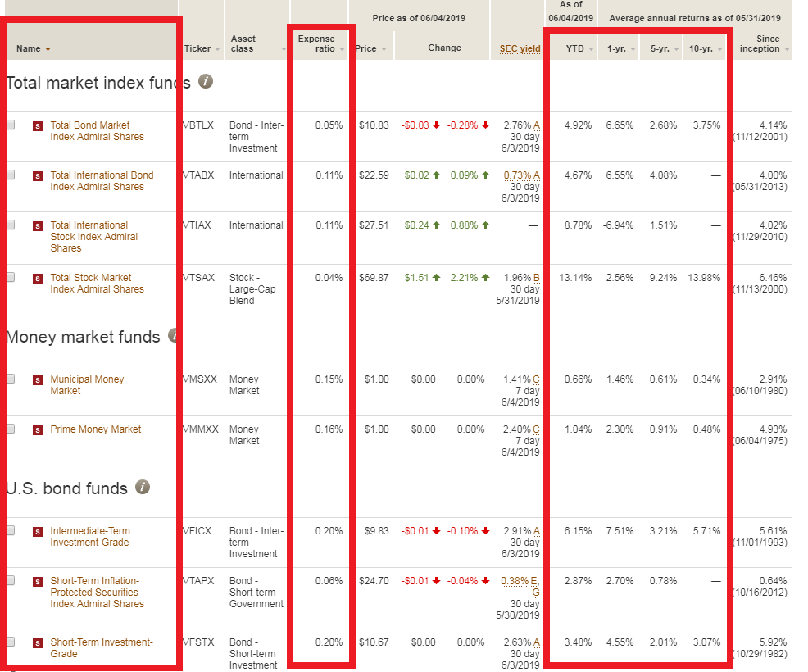This screenshot has height=672, width=808.
Task: Click red S icon for Total International Stock Index
Action: [x=38, y=226]
